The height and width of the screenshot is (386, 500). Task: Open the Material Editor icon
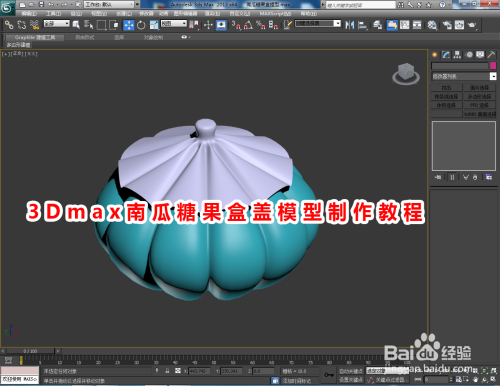click(x=432, y=25)
